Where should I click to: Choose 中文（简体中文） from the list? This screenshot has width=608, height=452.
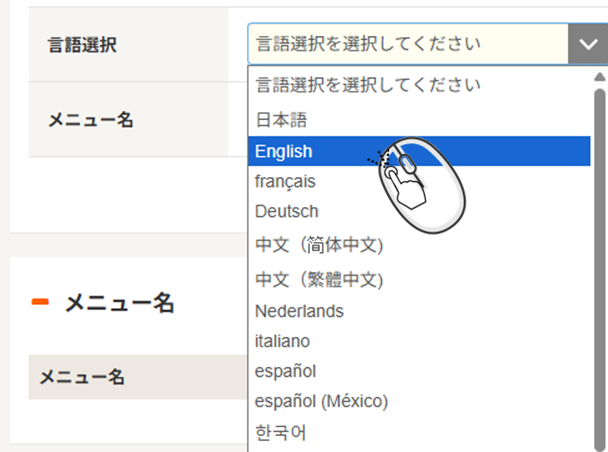pyautogui.click(x=319, y=245)
